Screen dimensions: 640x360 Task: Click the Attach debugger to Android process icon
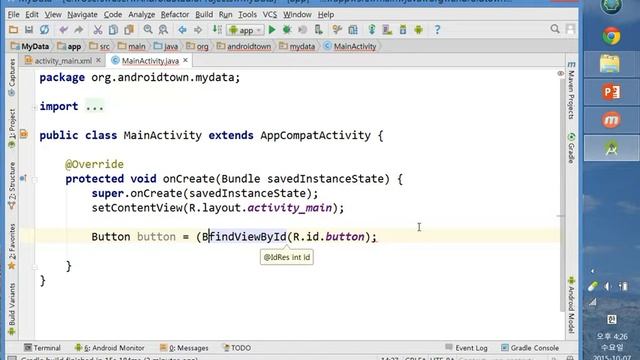pyautogui.click(x=318, y=30)
